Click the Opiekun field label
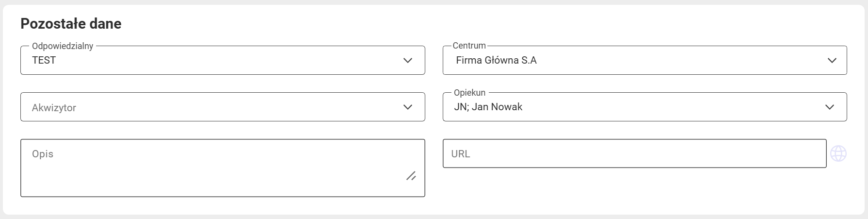The height and width of the screenshot is (219, 868). [x=469, y=92]
